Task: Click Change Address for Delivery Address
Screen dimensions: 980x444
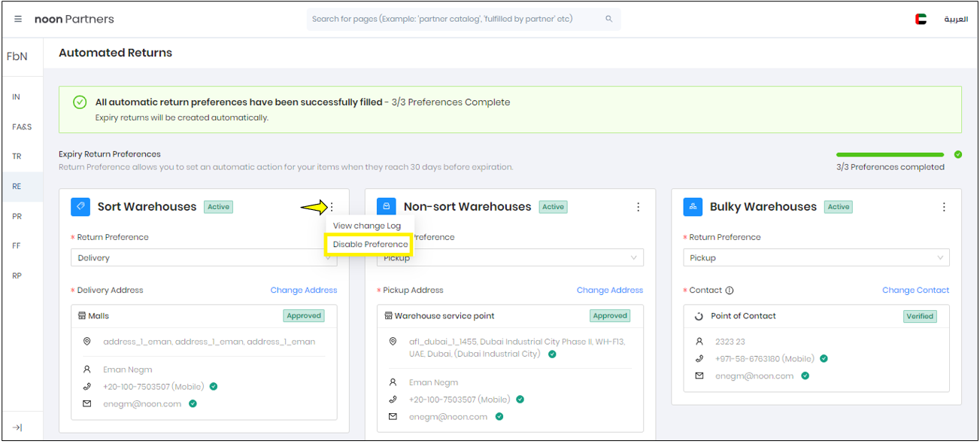Action: tap(304, 290)
